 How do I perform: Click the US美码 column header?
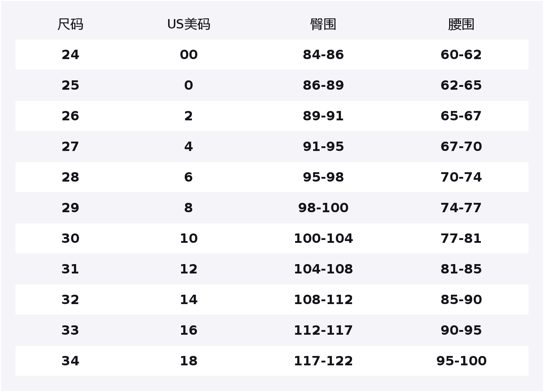pyautogui.click(x=189, y=24)
